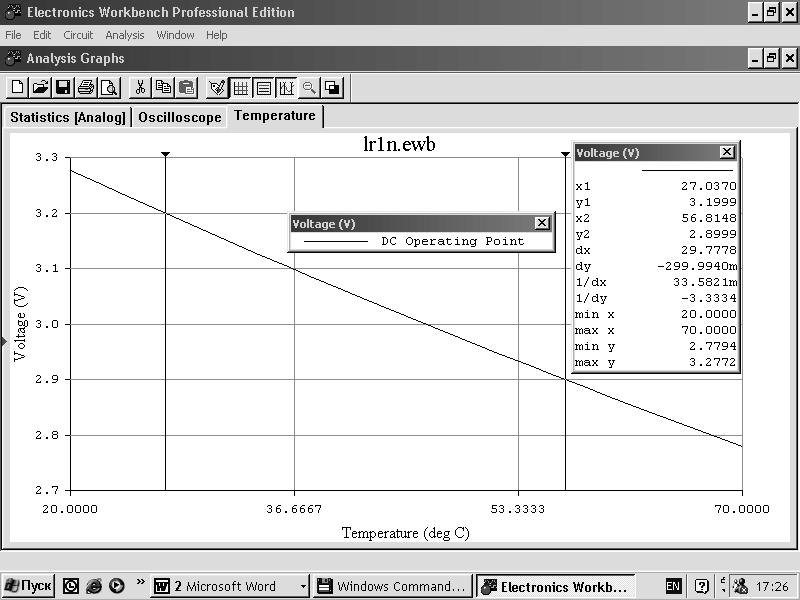Toggle the legend display
This screenshot has height=600, width=800.
coord(263,88)
